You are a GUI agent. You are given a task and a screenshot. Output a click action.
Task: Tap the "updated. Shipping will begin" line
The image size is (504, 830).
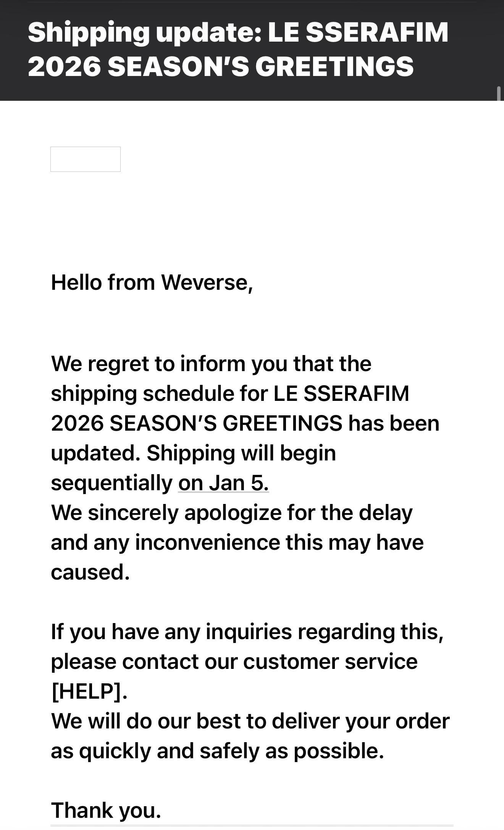click(x=193, y=453)
